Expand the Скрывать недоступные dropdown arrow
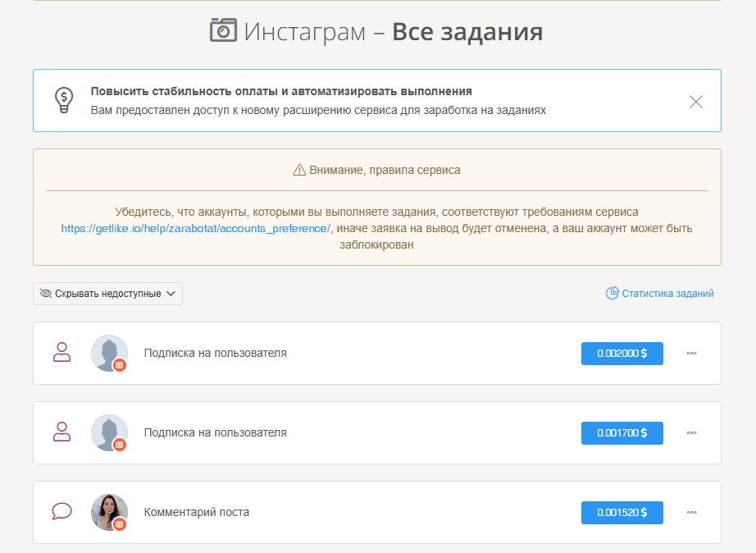 click(171, 294)
